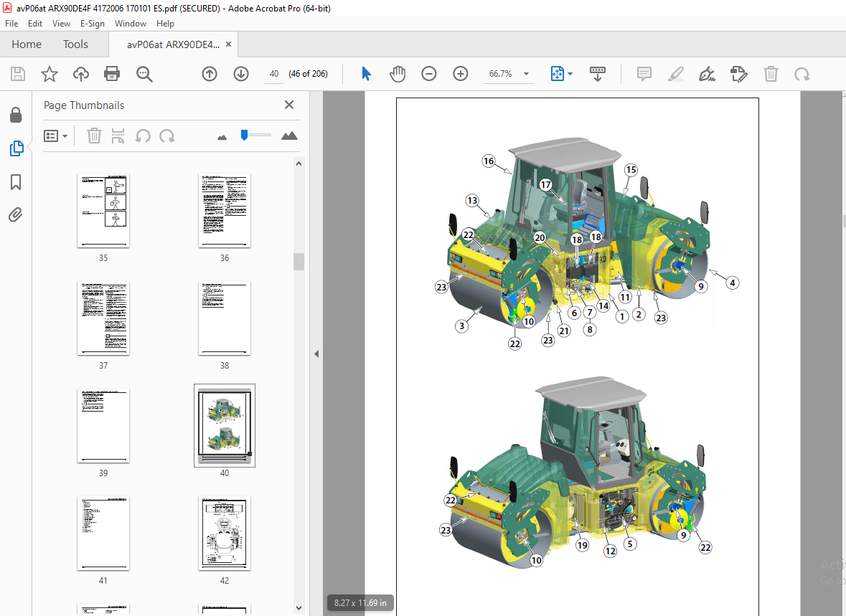This screenshot has width=846, height=616.
Task: Select page 42 thumbnail
Action: (225, 534)
